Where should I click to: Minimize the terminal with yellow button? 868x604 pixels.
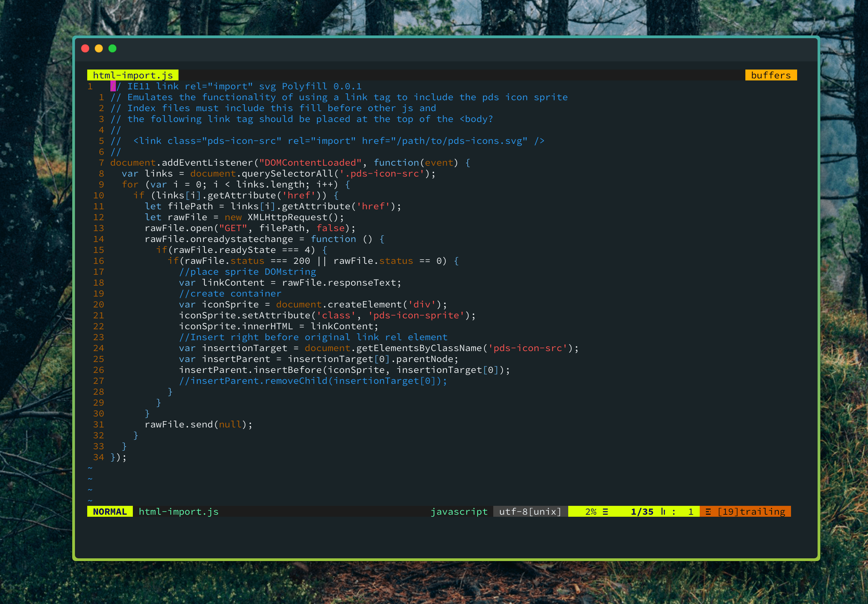[99, 48]
